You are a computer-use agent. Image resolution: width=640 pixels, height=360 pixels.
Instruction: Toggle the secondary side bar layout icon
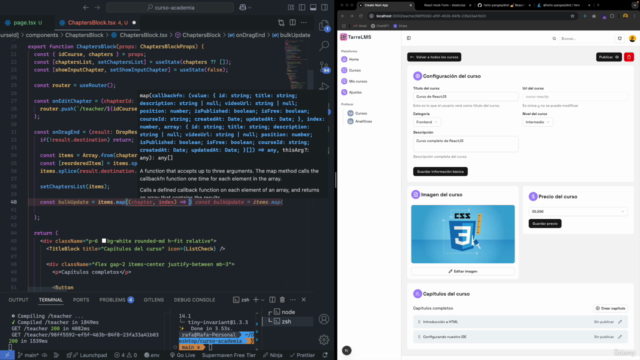324,7
